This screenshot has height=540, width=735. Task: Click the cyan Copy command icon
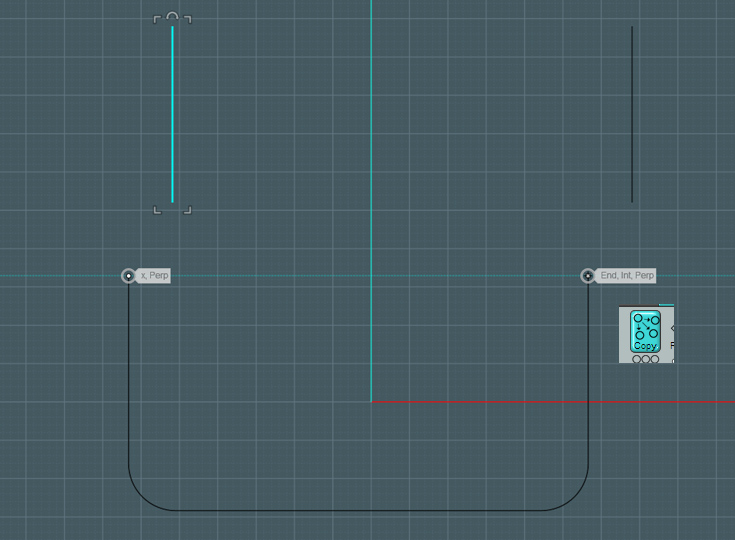(x=645, y=331)
